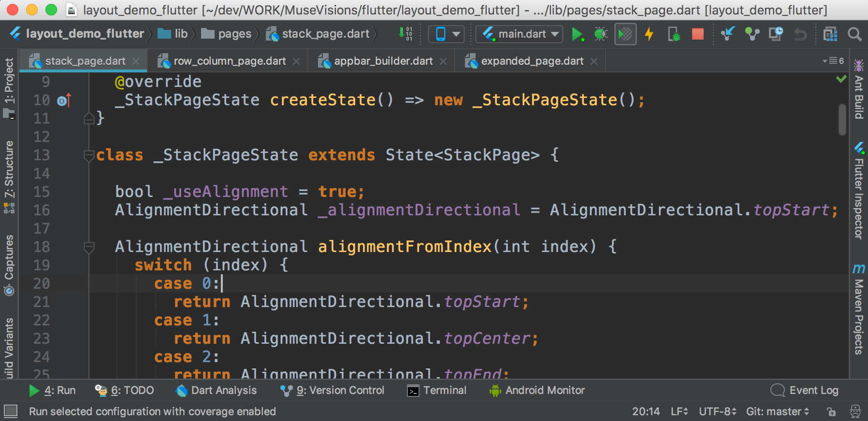Revert changes with the undo arrow icon

tap(800, 34)
